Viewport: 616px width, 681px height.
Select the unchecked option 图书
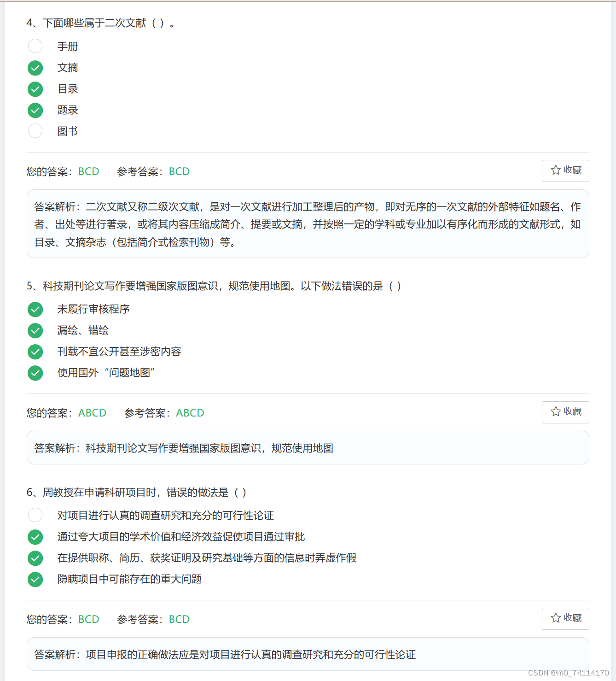pyautogui.click(x=35, y=131)
